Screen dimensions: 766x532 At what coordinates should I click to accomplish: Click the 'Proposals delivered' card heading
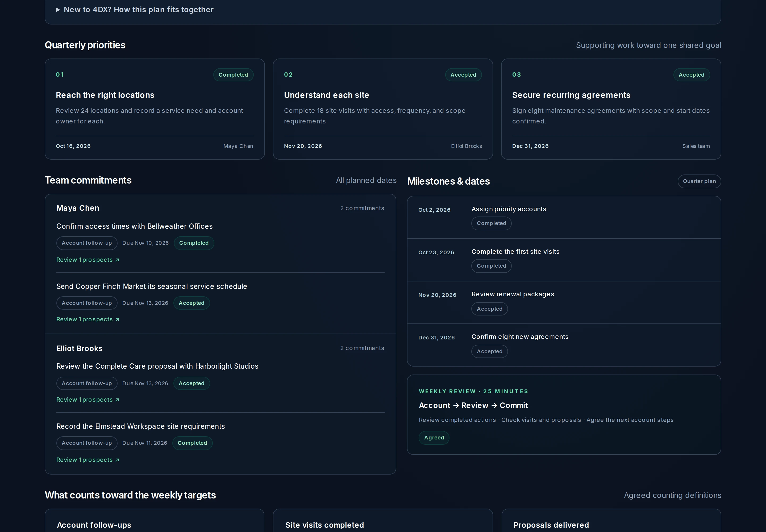click(551, 525)
